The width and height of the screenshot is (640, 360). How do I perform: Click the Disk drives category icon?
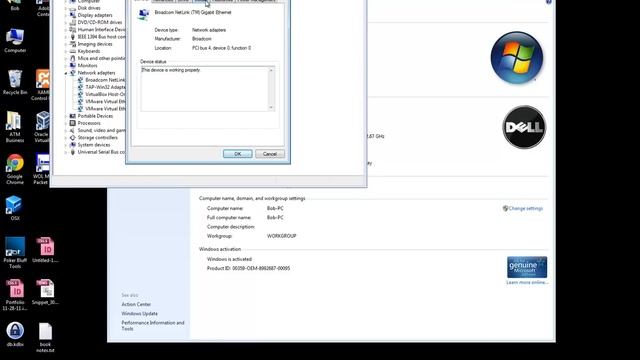pyautogui.click(x=73, y=8)
